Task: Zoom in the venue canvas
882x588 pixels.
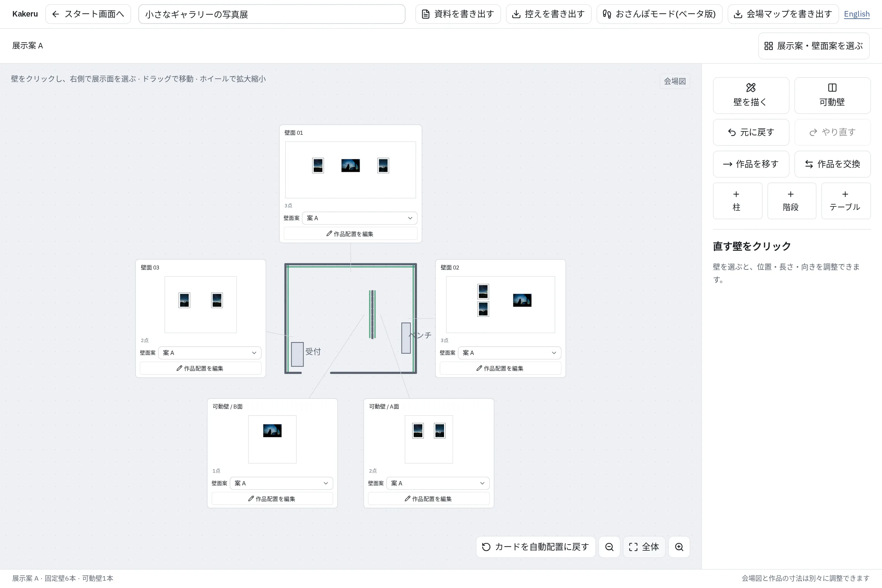Action: (679, 547)
